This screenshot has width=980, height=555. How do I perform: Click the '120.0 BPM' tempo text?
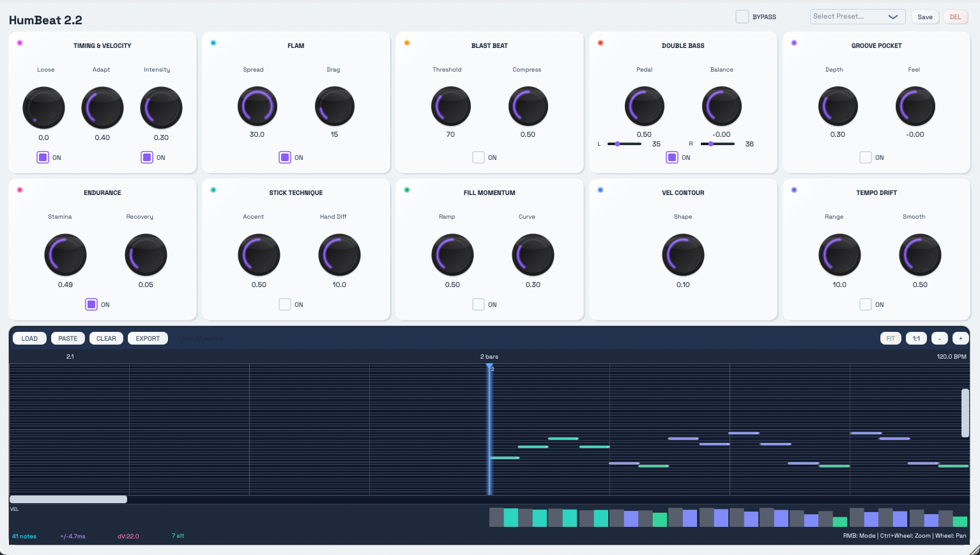(951, 356)
